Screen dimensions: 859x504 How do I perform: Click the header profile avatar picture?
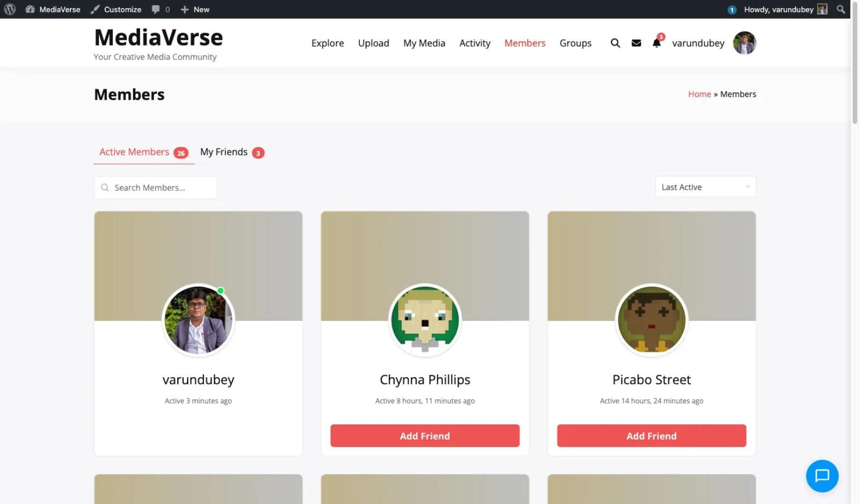coord(745,43)
